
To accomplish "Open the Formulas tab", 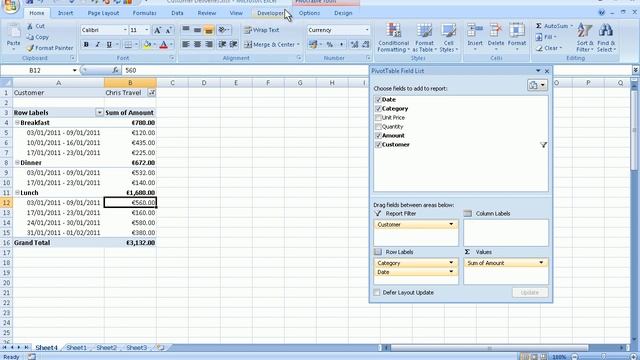I will 144,13.
